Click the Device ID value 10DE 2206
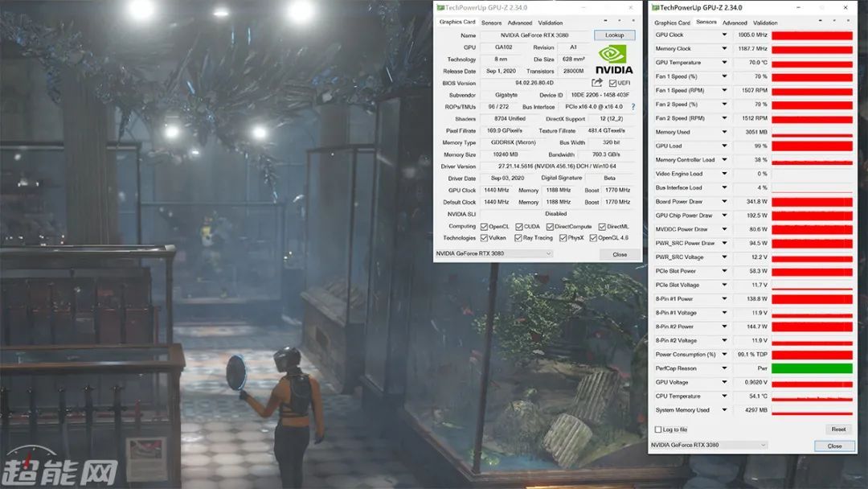 tap(600, 95)
